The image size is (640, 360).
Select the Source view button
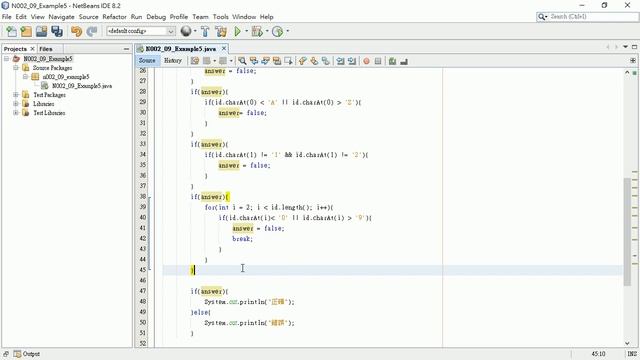147,60
